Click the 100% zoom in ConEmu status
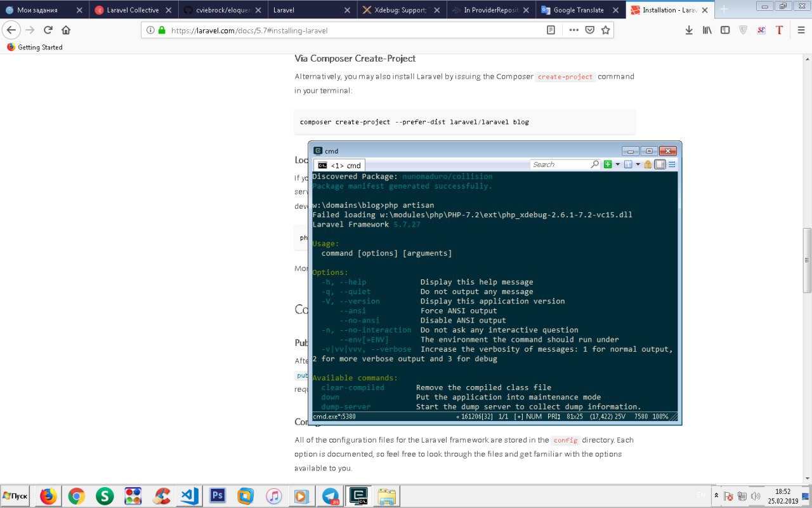The width and height of the screenshot is (812, 508). [660, 417]
